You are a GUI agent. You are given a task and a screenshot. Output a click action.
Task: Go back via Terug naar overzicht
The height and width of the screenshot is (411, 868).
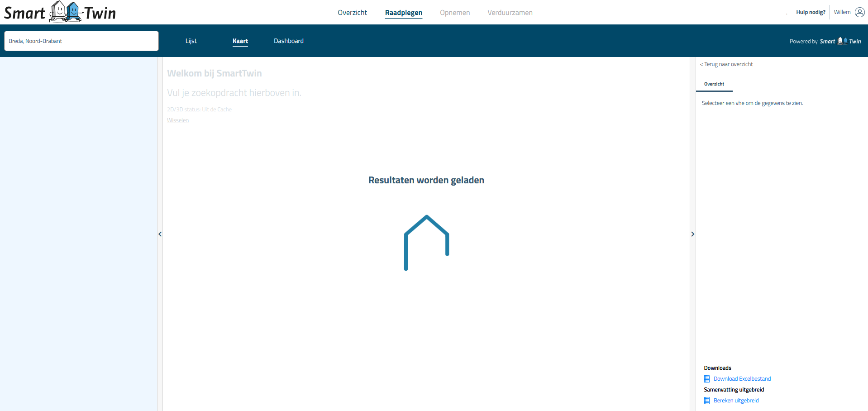click(726, 64)
